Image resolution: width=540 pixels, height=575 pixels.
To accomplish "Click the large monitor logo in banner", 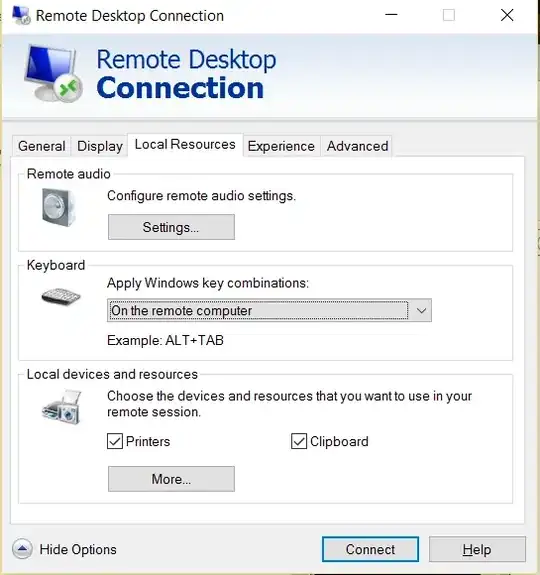I will (53, 73).
